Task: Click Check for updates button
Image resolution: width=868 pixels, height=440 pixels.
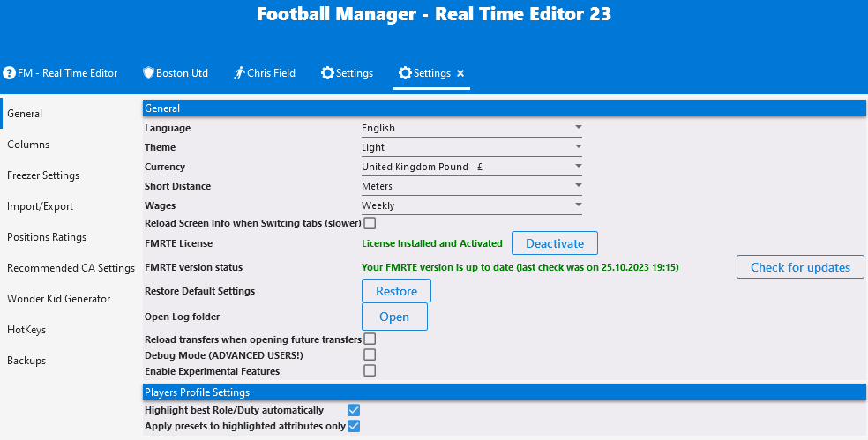Action: pos(800,267)
